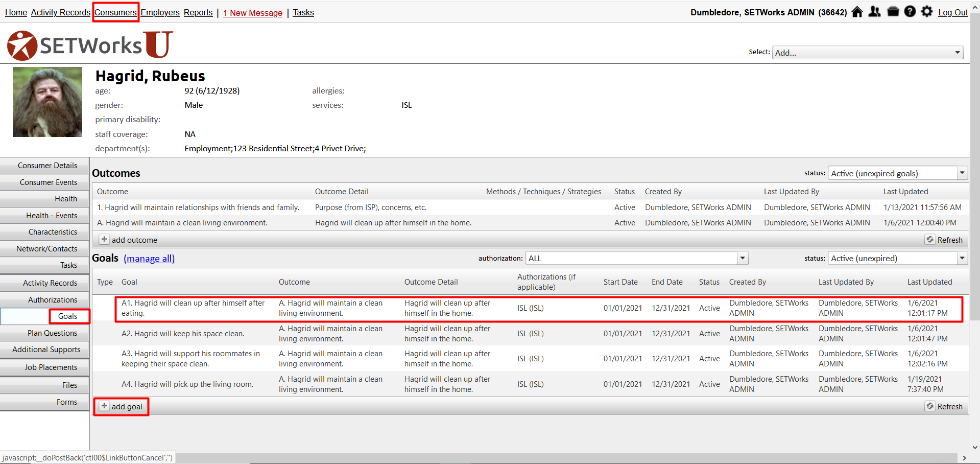Open the Job Placements sidebar tab

point(44,367)
